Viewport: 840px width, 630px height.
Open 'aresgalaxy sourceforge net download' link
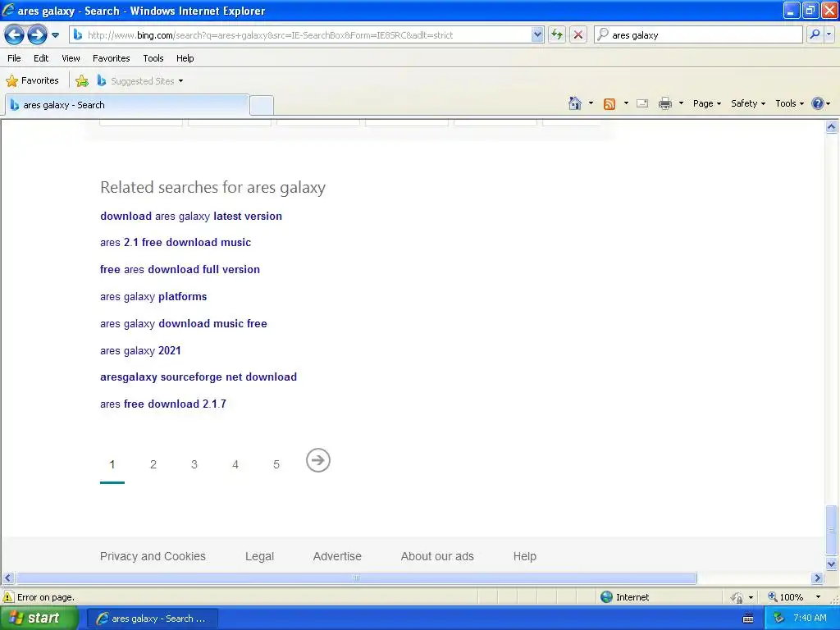click(199, 377)
